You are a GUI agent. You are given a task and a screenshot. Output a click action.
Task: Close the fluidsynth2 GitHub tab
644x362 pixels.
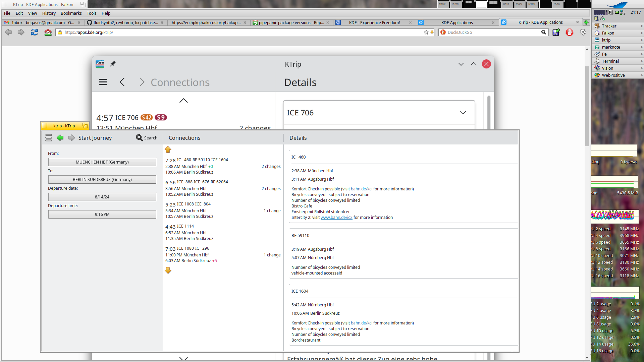(162, 22)
